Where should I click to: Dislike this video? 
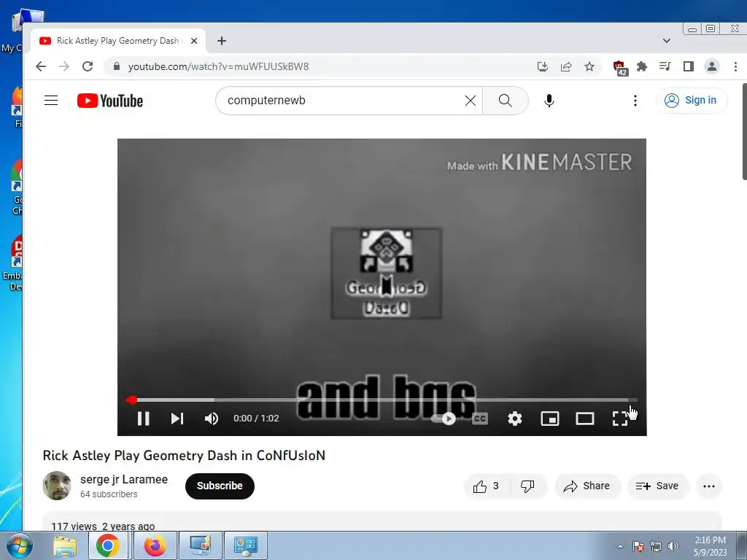coord(527,486)
